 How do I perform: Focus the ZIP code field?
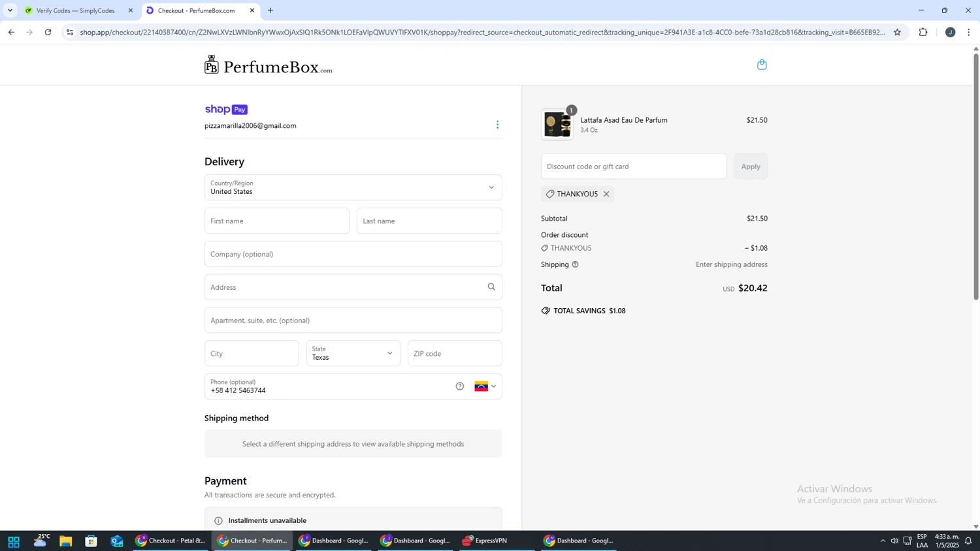click(455, 353)
